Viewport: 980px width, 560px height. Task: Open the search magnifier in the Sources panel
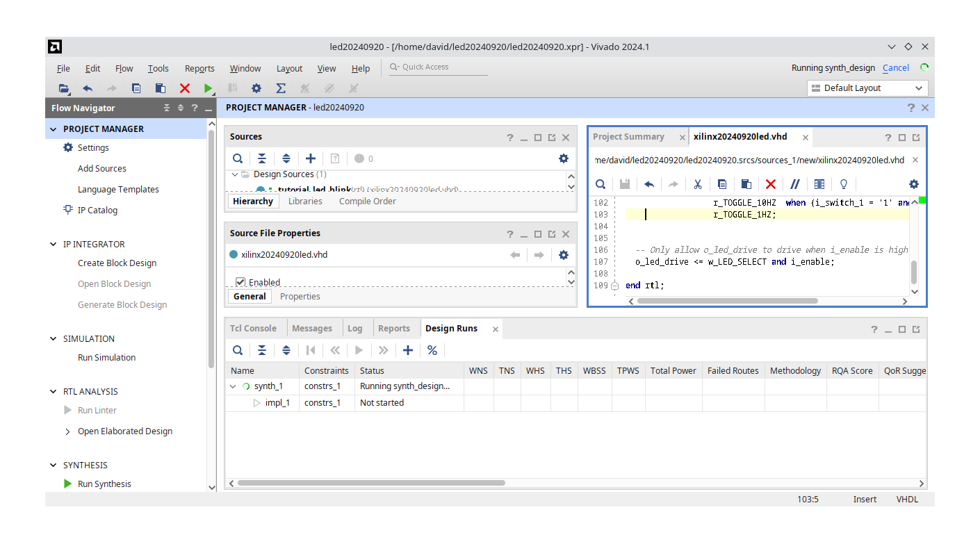pyautogui.click(x=238, y=158)
